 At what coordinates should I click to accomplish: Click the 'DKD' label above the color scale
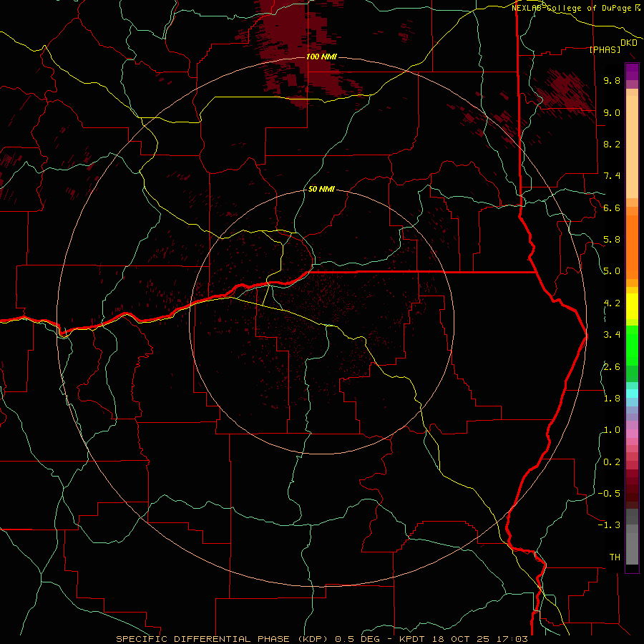pyautogui.click(x=629, y=43)
